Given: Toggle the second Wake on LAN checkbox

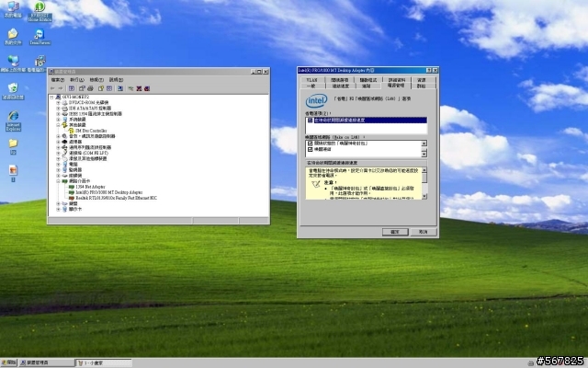Looking at the screenshot, I should coord(311,149).
